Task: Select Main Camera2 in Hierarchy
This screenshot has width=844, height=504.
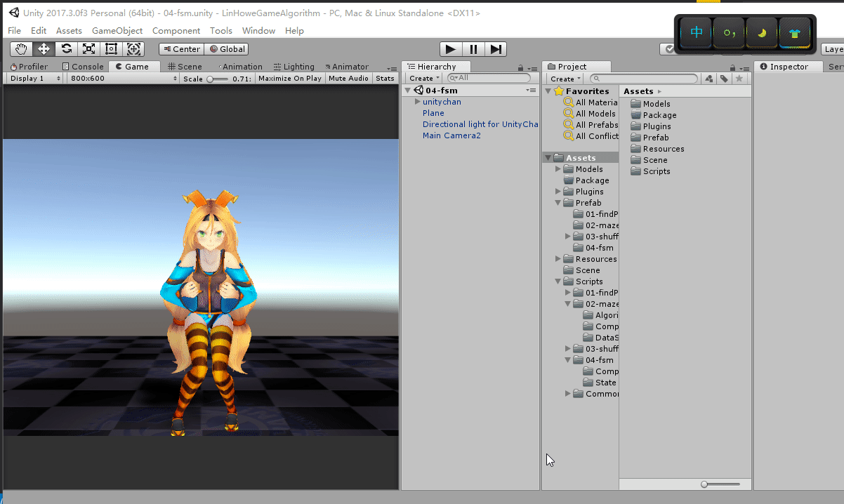Action: point(451,135)
